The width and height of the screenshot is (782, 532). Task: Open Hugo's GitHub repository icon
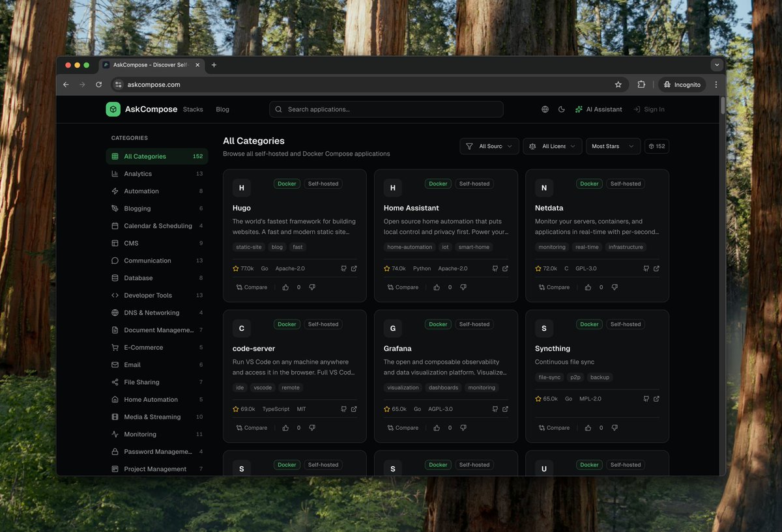343,268
